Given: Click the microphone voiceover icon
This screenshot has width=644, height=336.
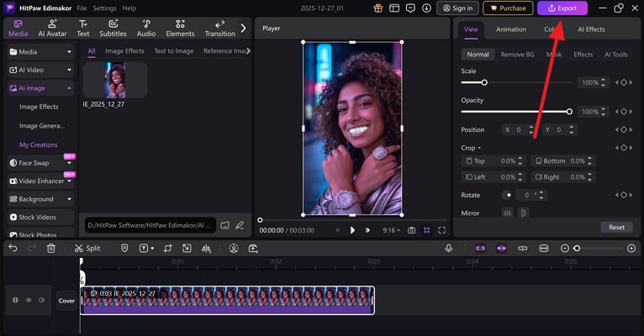Looking at the screenshot, I should coord(449,249).
